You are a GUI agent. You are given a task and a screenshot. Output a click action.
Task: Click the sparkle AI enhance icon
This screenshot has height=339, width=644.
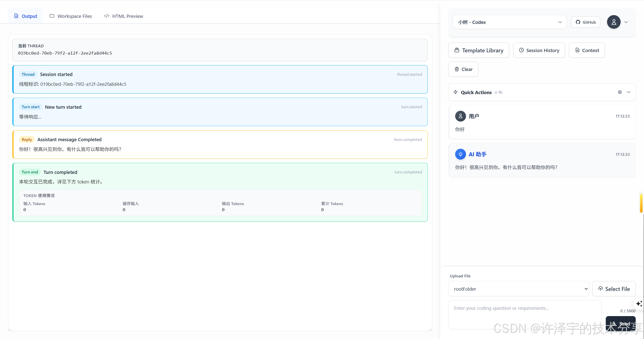coord(639,304)
